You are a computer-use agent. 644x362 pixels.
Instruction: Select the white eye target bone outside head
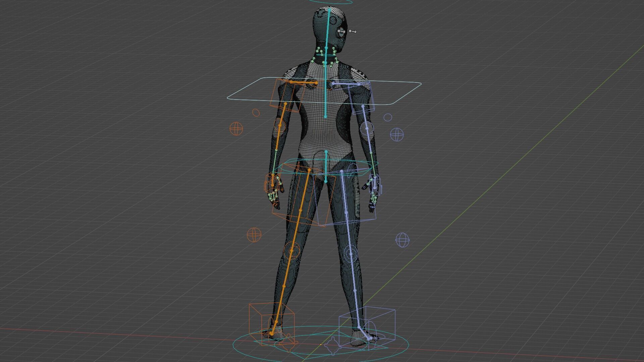pyautogui.click(x=353, y=32)
